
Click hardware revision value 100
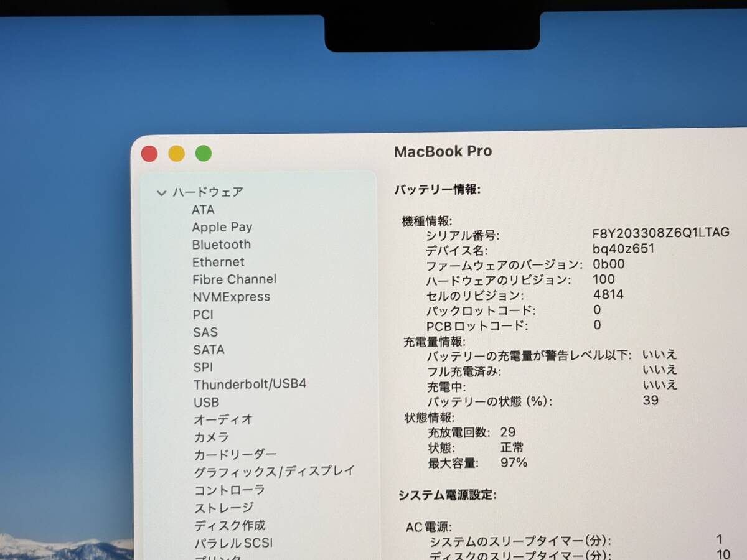pos(604,279)
